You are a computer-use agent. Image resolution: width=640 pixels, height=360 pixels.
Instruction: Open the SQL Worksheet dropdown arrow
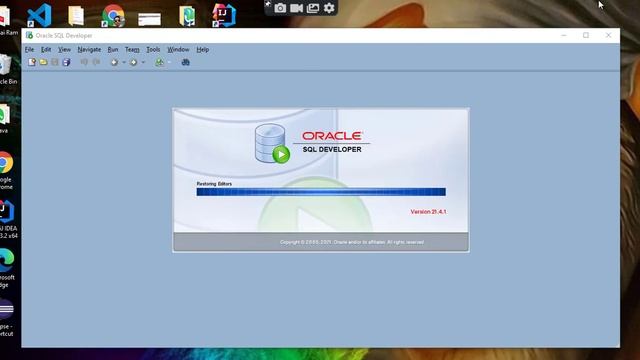pos(169,62)
